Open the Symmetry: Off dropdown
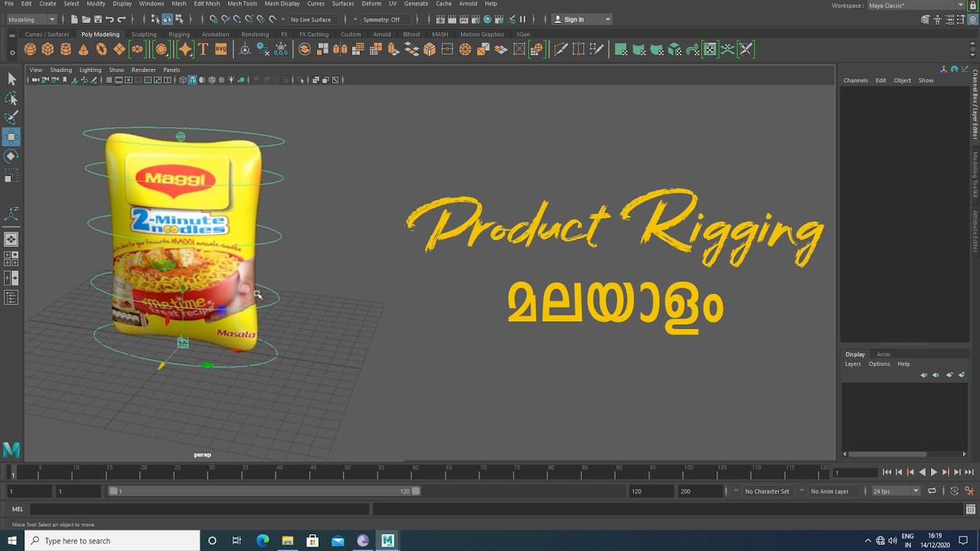 point(384,19)
